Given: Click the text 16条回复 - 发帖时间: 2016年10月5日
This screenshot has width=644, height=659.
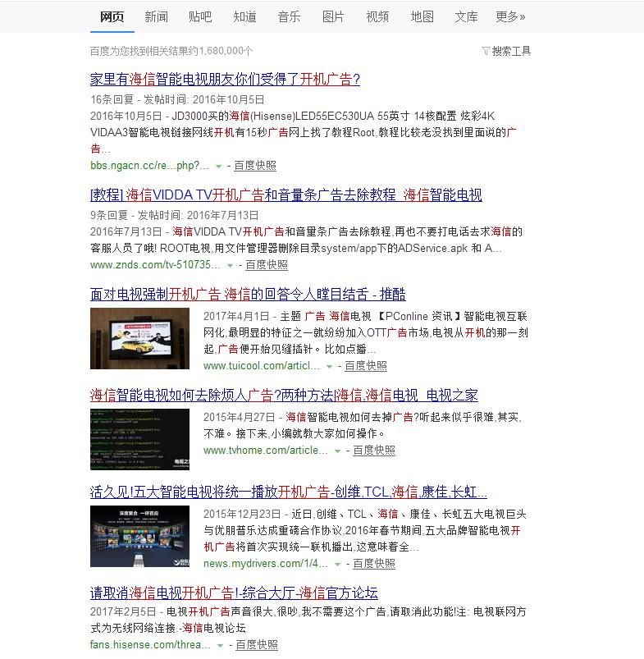Looking at the screenshot, I should click(x=177, y=99).
